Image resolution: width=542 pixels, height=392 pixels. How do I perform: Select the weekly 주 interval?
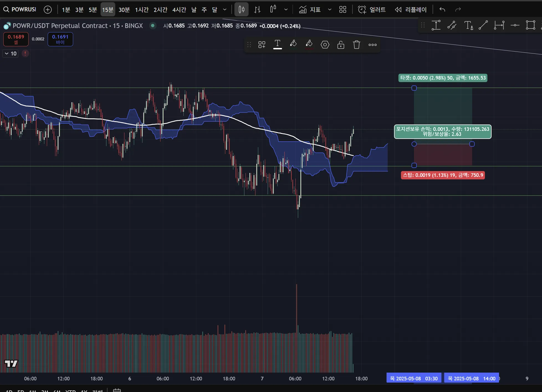(204, 10)
